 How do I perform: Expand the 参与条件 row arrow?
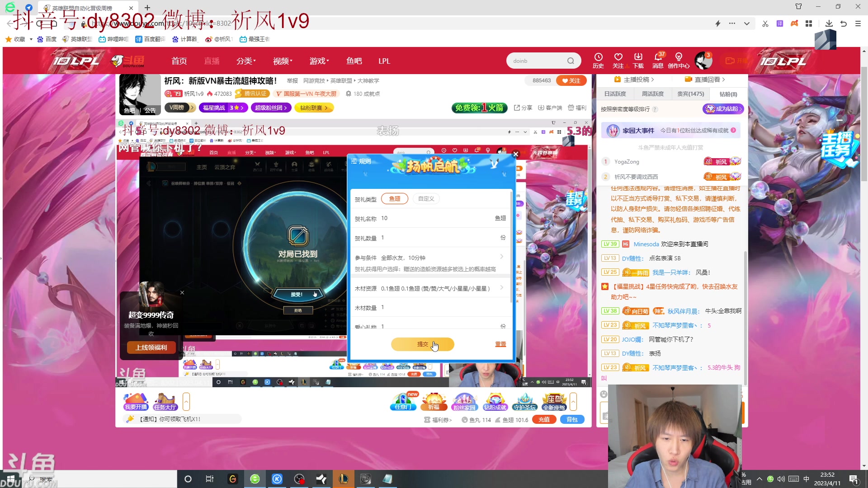tap(502, 257)
